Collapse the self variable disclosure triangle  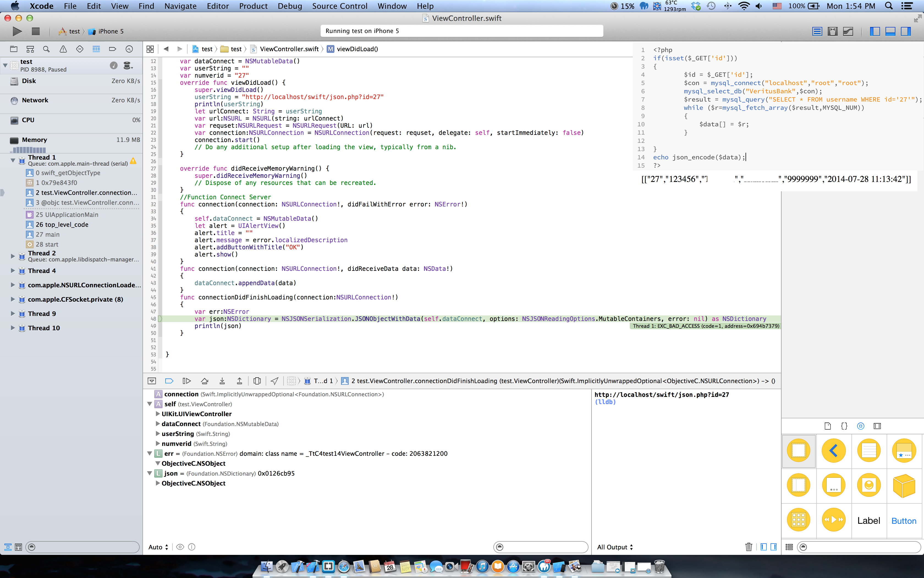pyautogui.click(x=150, y=404)
